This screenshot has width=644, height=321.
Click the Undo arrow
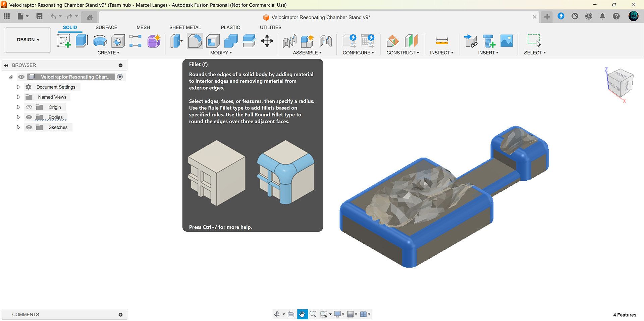pos(53,16)
